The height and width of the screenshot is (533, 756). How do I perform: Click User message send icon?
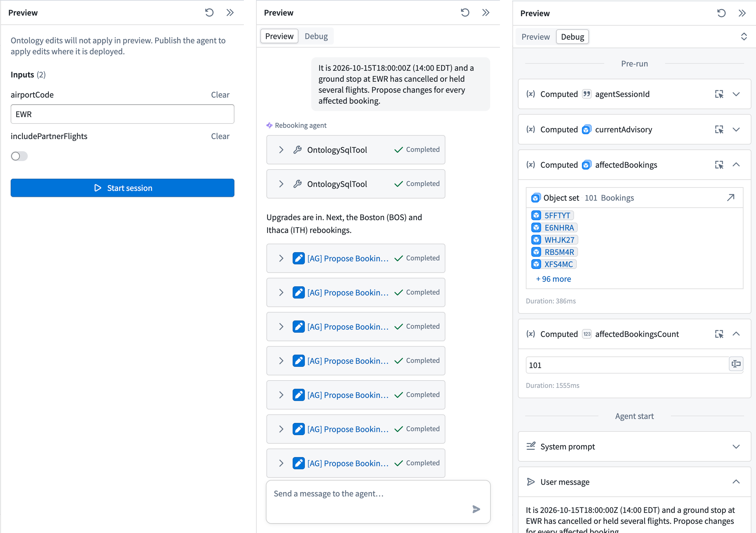point(531,482)
